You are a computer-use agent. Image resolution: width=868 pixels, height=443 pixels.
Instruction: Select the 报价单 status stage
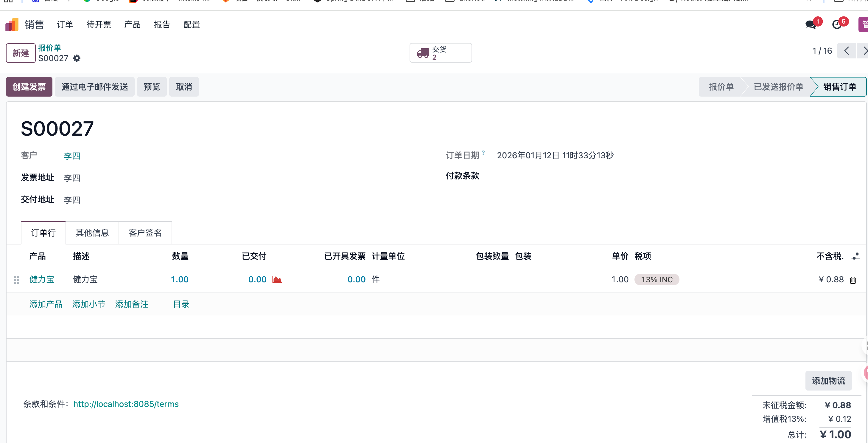click(x=721, y=87)
